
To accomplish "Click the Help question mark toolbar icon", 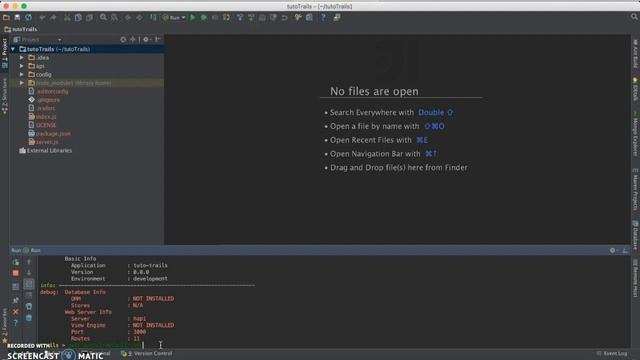I will pyautogui.click(x=323, y=18).
